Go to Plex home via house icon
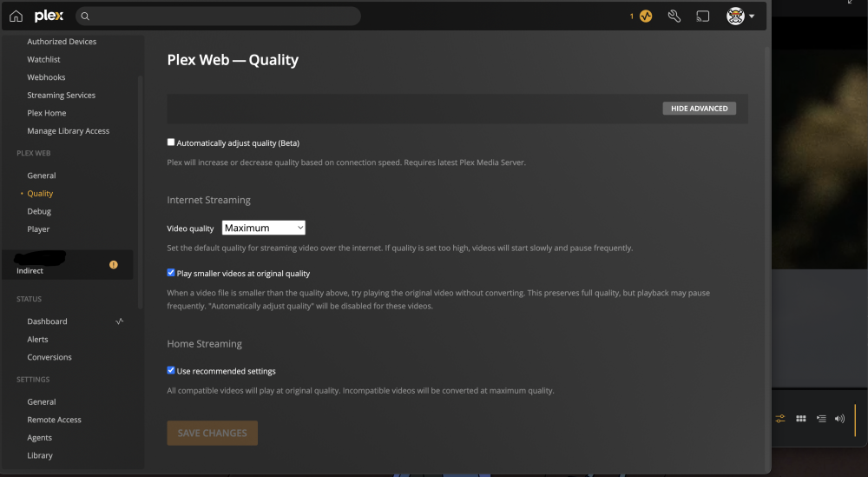868x477 pixels. pos(16,16)
